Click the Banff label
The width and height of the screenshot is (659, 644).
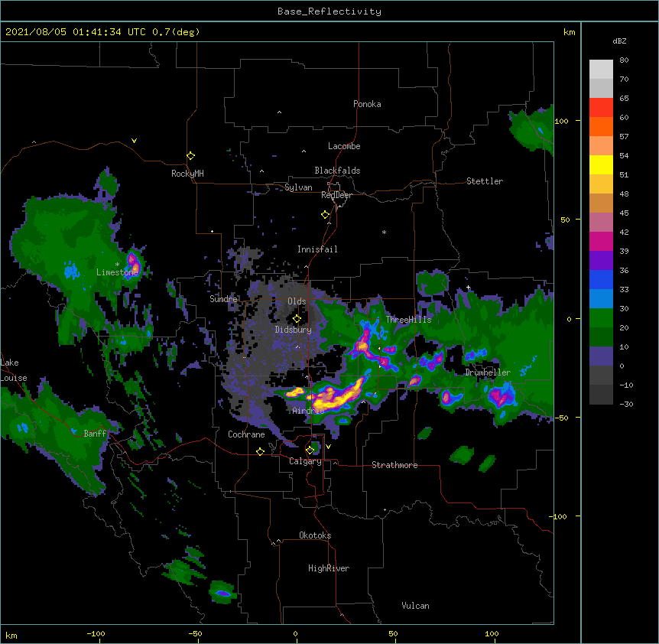tap(95, 434)
